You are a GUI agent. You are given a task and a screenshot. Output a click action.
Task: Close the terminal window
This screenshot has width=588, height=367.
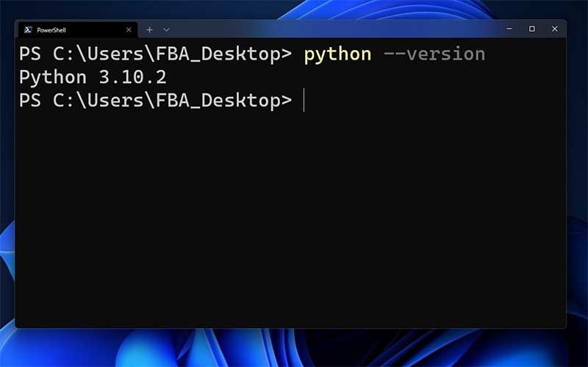pyautogui.click(x=554, y=29)
